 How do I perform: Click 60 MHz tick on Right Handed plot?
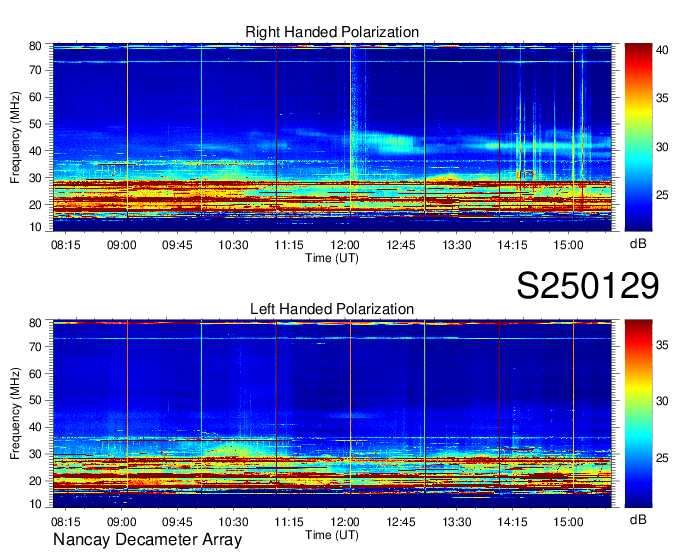[x=35, y=97]
